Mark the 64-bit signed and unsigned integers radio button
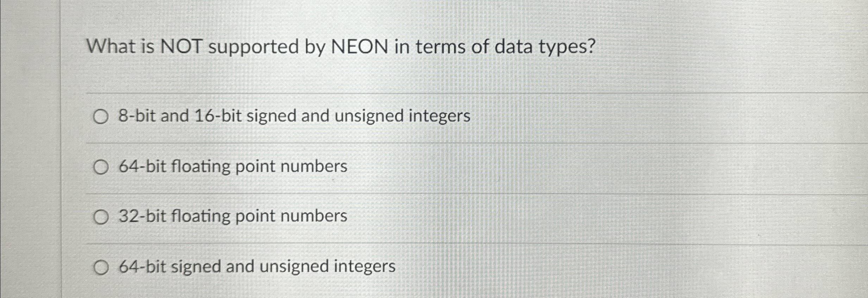The height and width of the screenshot is (298, 868). click(100, 267)
